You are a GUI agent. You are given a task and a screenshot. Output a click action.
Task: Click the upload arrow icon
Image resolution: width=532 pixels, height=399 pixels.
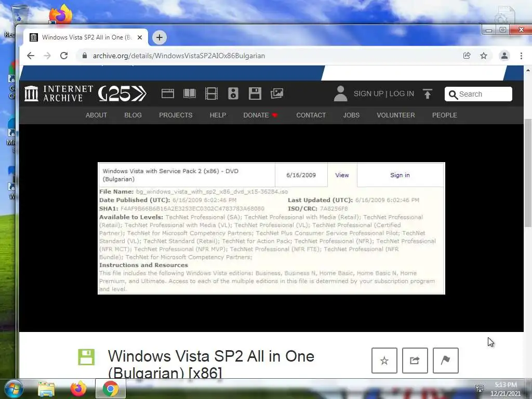(x=428, y=94)
